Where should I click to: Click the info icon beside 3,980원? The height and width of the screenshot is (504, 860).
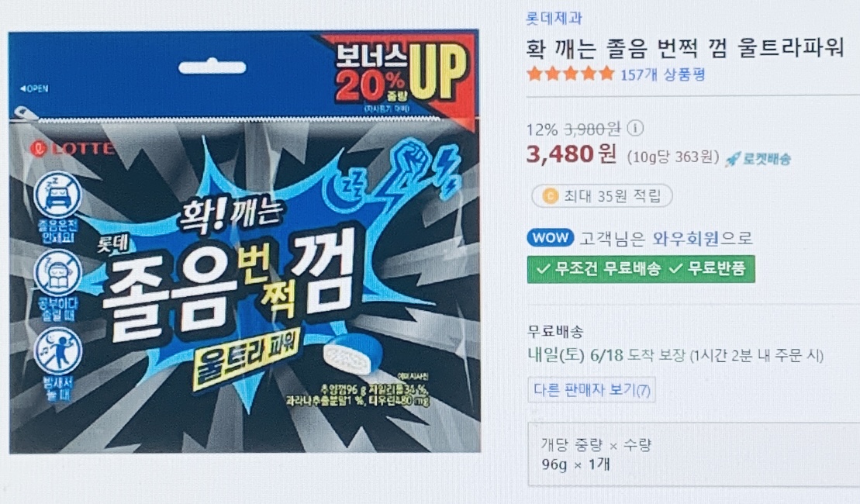tap(634, 129)
